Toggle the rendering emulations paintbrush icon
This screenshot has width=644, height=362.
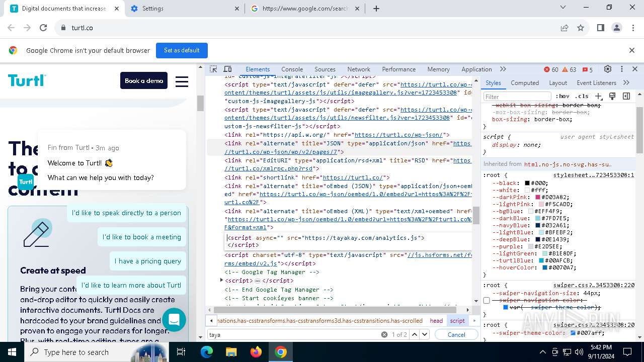pyautogui.click(x=612, y=96)
